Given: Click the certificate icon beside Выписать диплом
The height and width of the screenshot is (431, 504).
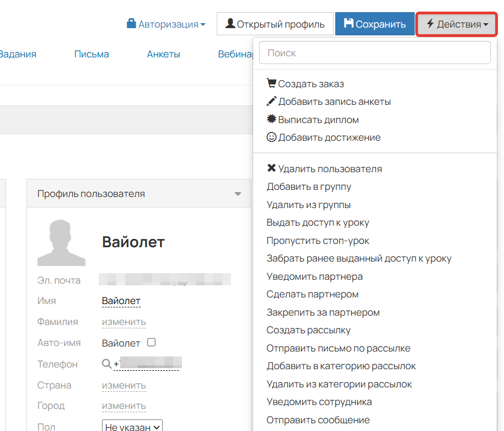Looking at the screenshot, I should pos(271,120).
